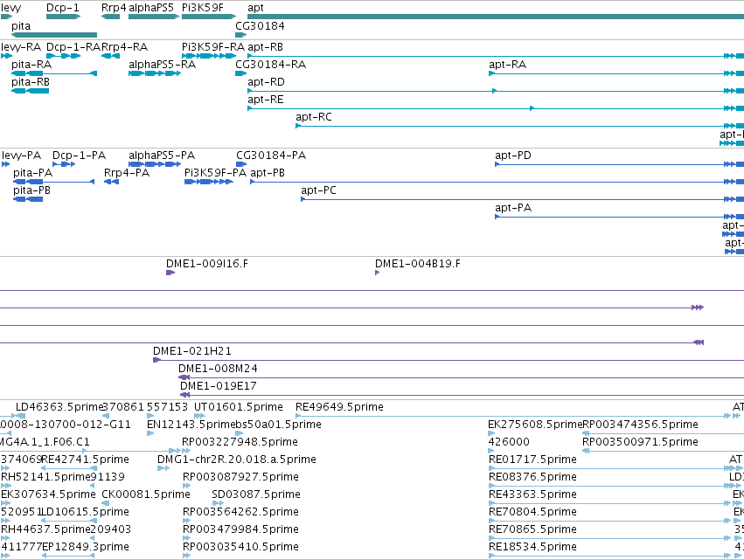Click RP003227948.5prime EST label
The width and height of the screenshot is (744, 560).
(x=240, y=442)
